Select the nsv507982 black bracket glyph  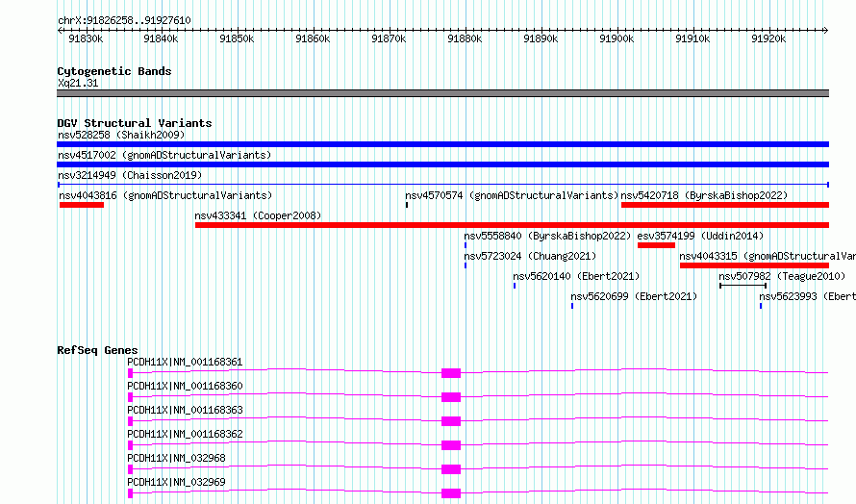pos(743,286)
